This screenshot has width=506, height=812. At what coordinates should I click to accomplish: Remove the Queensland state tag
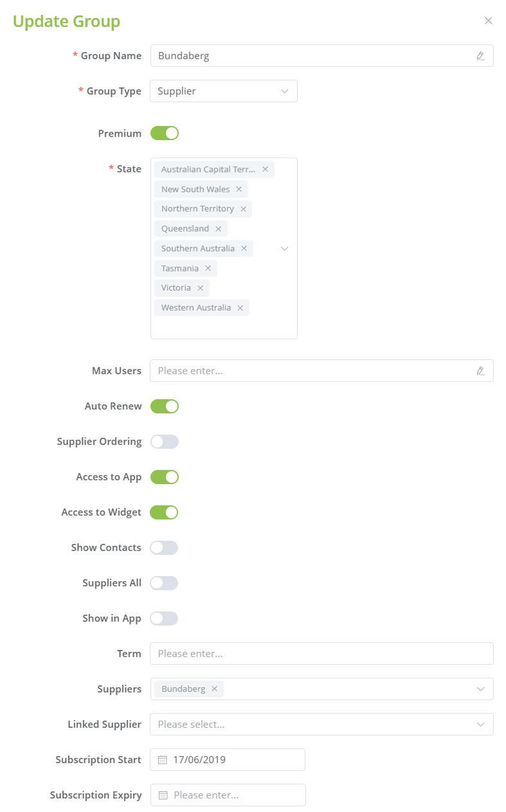(x=218, y=229)
